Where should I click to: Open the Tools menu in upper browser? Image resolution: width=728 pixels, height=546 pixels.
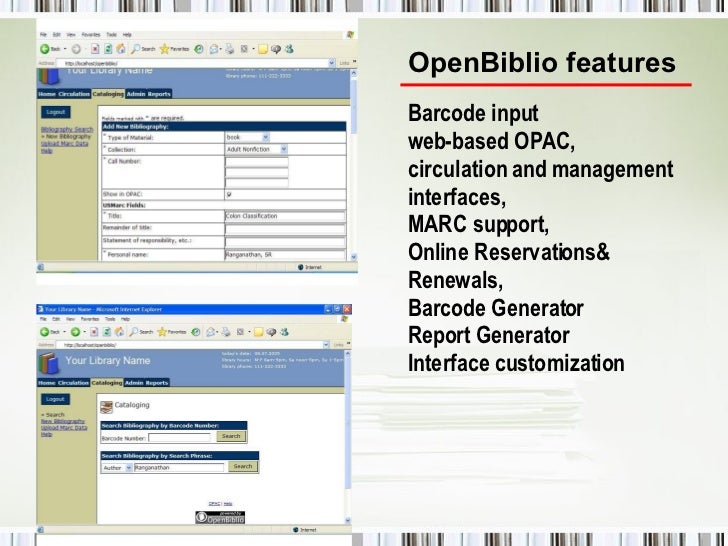pyautogui.click(x=111, y=35)
